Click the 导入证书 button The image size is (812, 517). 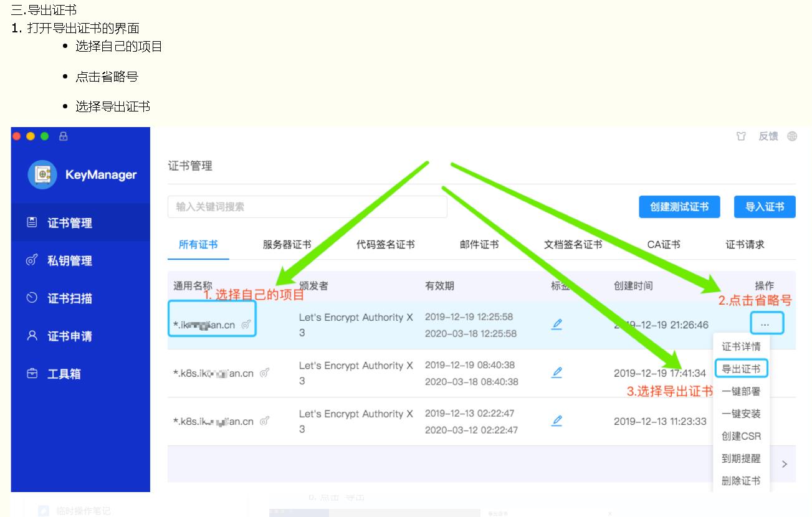pyautogui.click(x=765, y=207)
